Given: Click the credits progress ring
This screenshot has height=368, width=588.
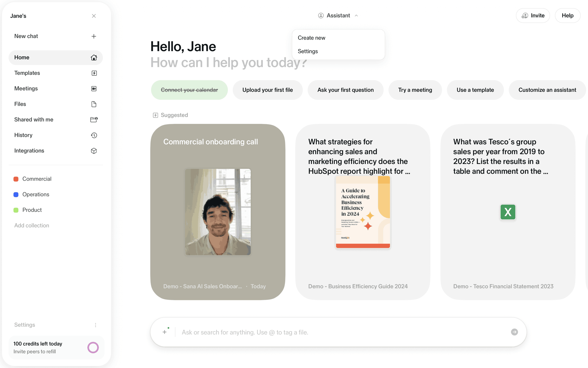Looking at the screenshot, I should (93, 347).
